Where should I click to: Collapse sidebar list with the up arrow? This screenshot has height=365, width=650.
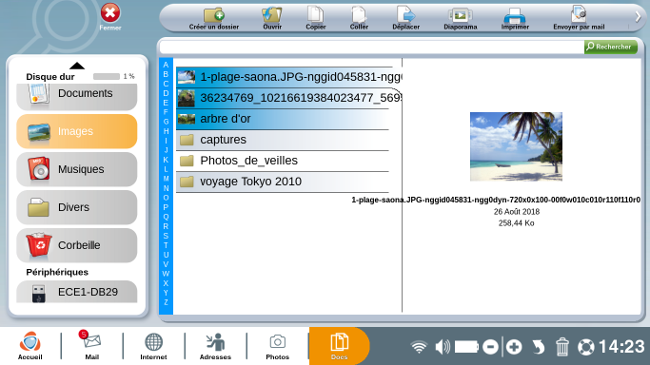77,65
